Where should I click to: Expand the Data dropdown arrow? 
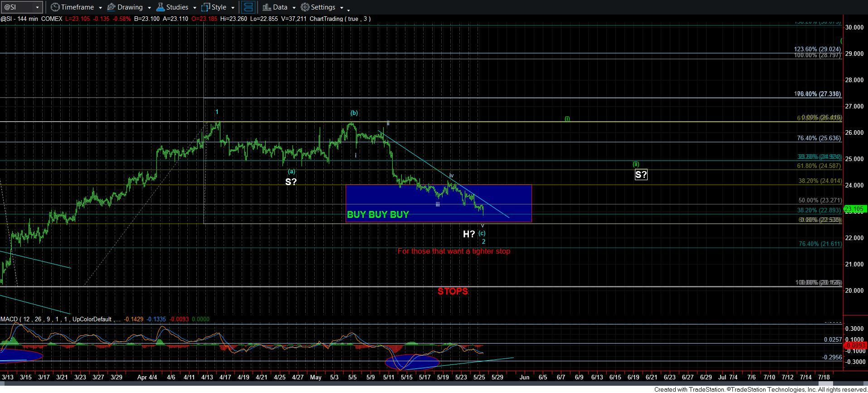294,8
